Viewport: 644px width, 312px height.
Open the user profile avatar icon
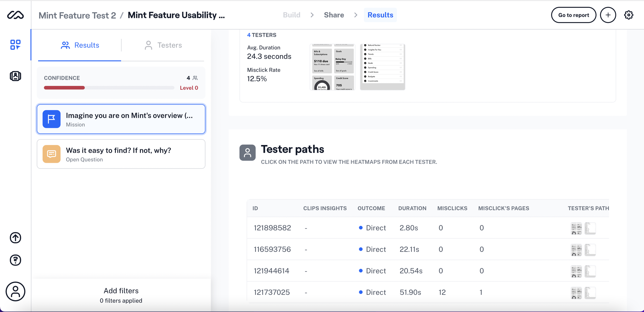15,291
